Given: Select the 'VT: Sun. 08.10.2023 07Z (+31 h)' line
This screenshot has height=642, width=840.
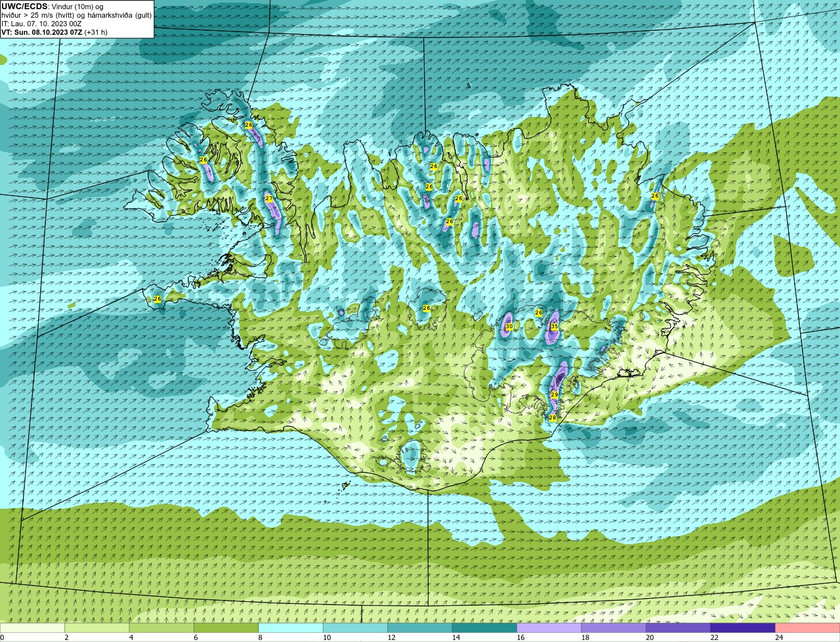Looking at the screenshot, I should 54,32.
